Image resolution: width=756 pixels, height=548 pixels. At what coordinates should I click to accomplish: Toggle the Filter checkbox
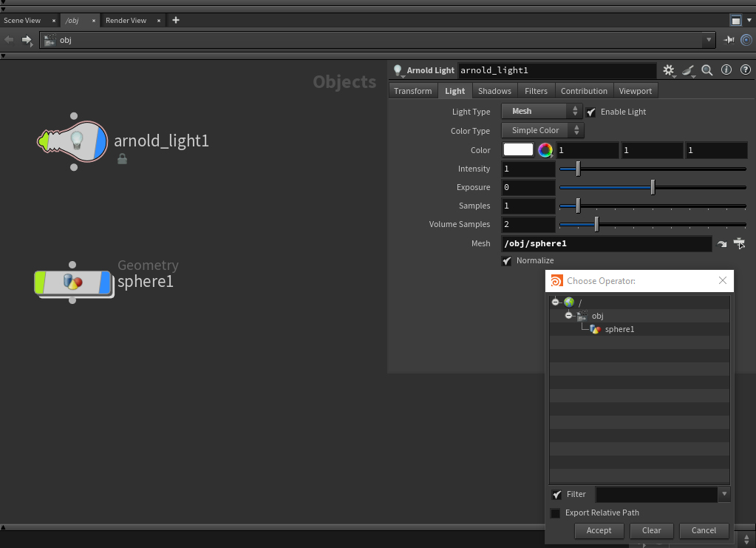pos(556,495)
